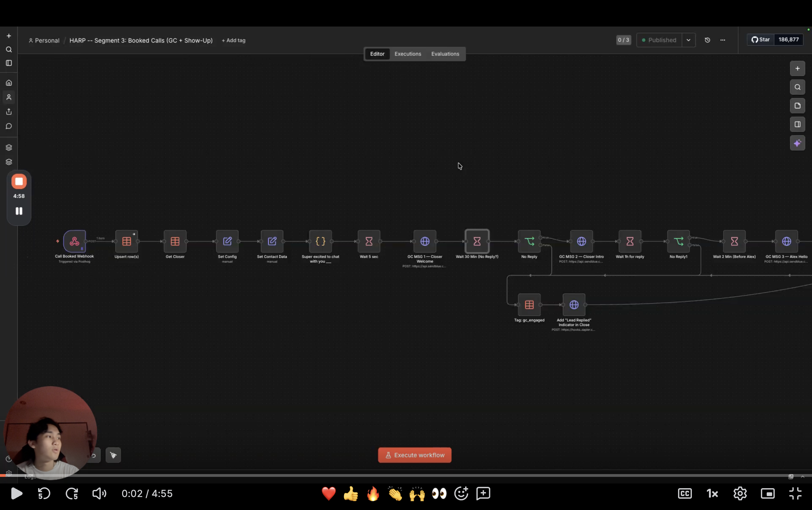Screen dimensions: 812x510
Task: Click the Published status button
Action: pyautogui.click(x=659, y=40)
